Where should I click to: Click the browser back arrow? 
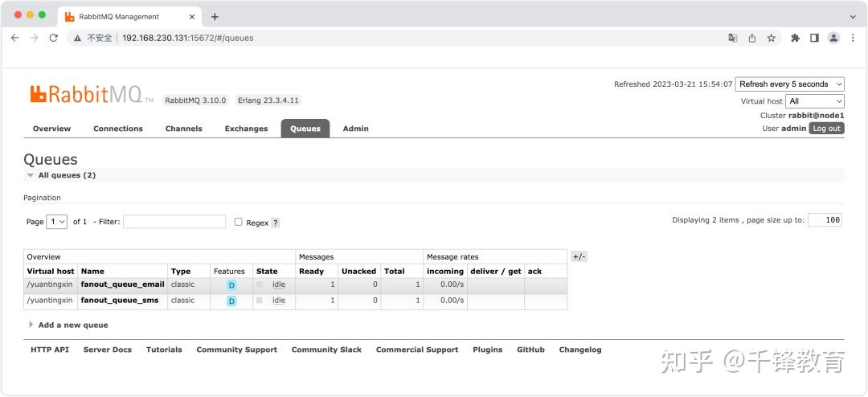pyautogui.click(x=14, y=38)
